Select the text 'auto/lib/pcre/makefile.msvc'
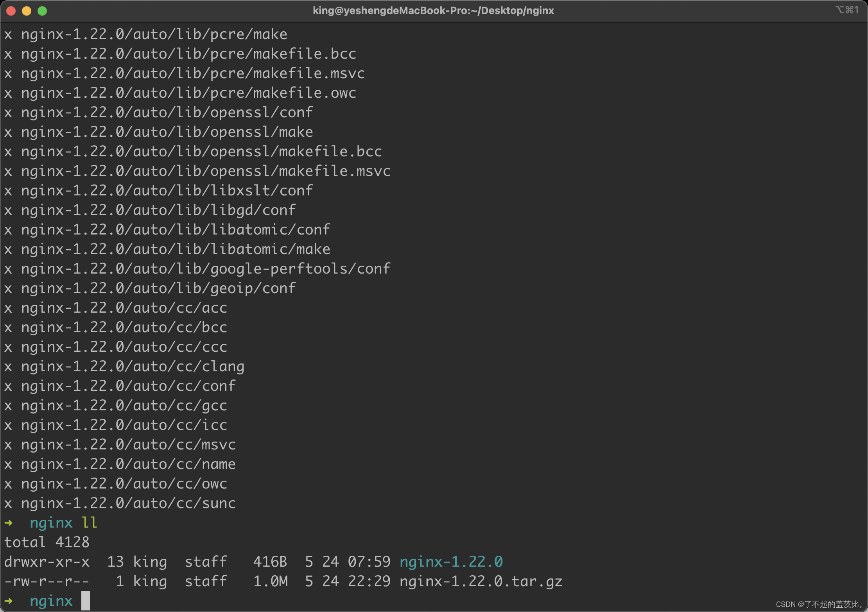Viewport: 868px width, 612px height. pyautogui.click(x=249, y=73)
